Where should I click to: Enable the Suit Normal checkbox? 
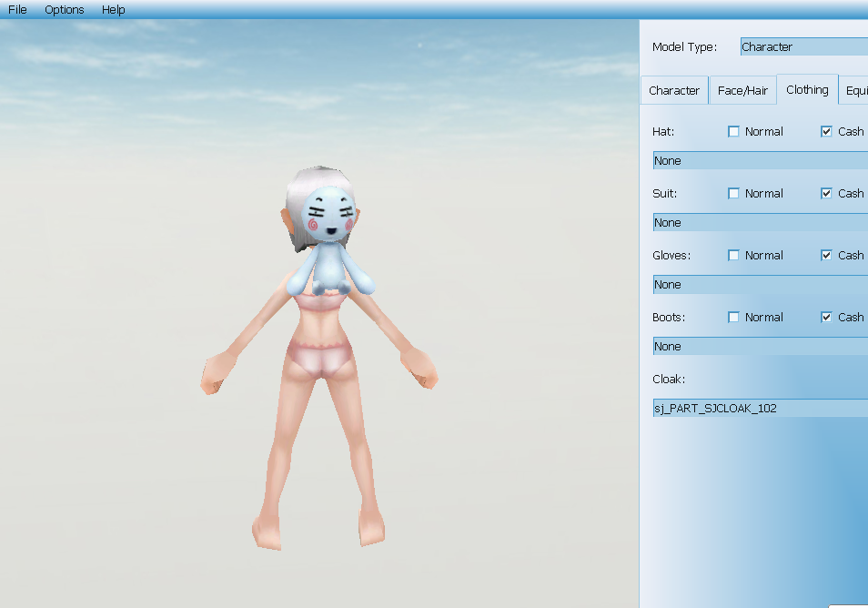click(734, 194)
